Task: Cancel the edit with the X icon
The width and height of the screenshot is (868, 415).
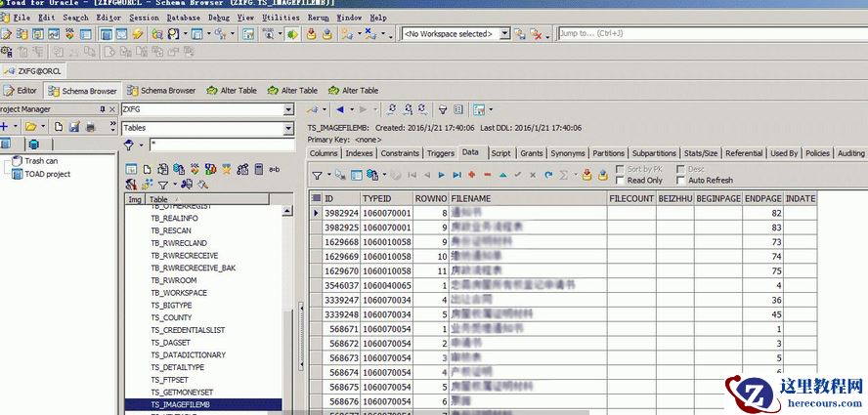Action: pos(533,175)
